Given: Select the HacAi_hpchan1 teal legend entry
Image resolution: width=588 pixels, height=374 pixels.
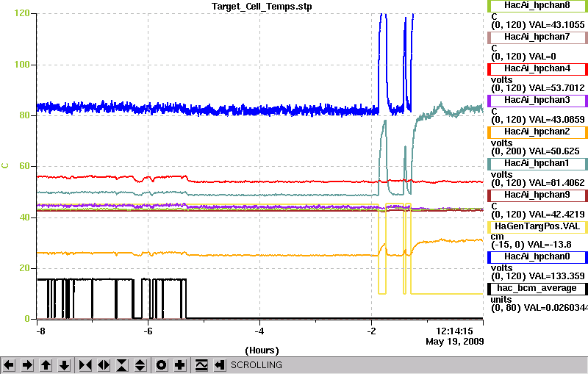Looking at the screenshot, I should point(537,164).
